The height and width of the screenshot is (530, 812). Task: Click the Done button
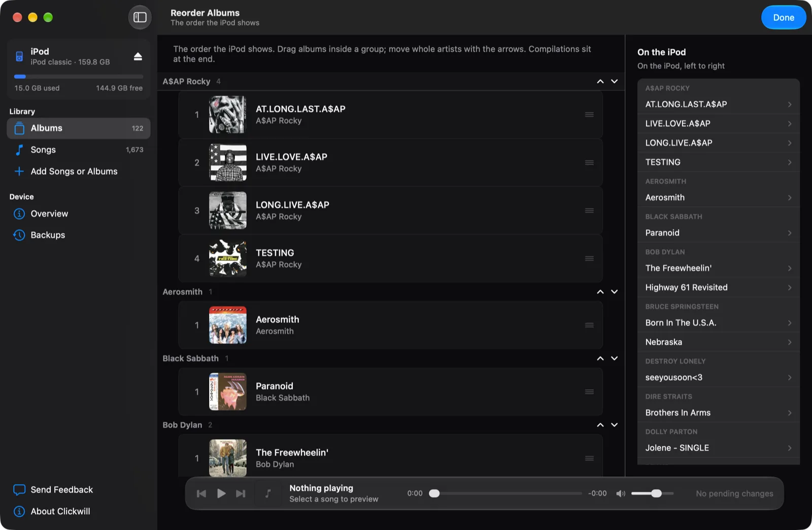click(x=783, y=17)
